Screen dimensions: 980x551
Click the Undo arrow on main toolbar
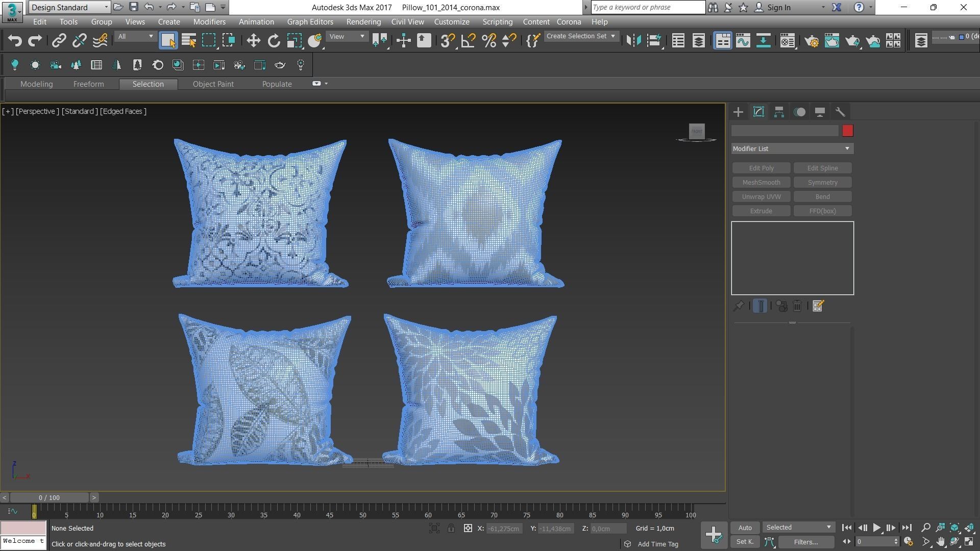pyautogui.click(x=15, y=41)
